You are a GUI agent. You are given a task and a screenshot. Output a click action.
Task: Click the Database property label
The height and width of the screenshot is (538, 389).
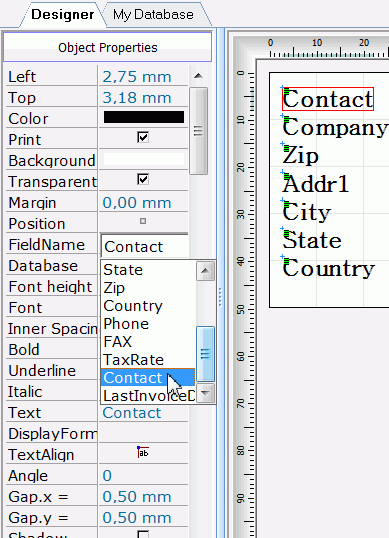43,266
